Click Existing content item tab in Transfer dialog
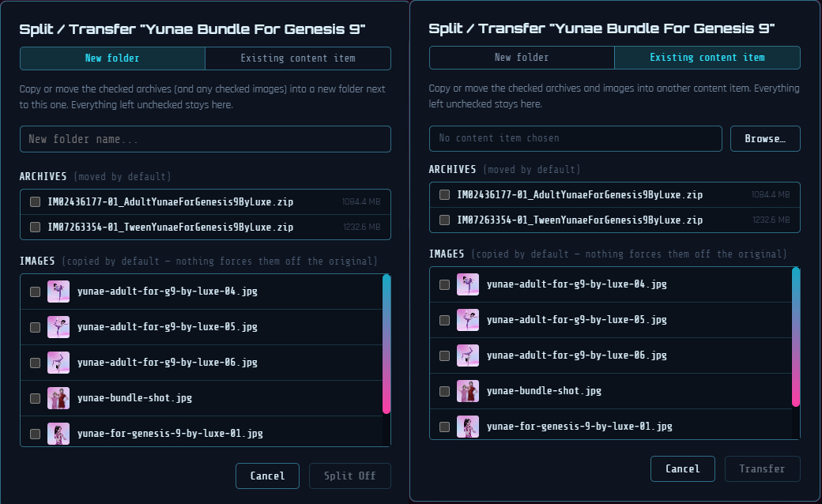The image size is (822, 504). point(707,58)
